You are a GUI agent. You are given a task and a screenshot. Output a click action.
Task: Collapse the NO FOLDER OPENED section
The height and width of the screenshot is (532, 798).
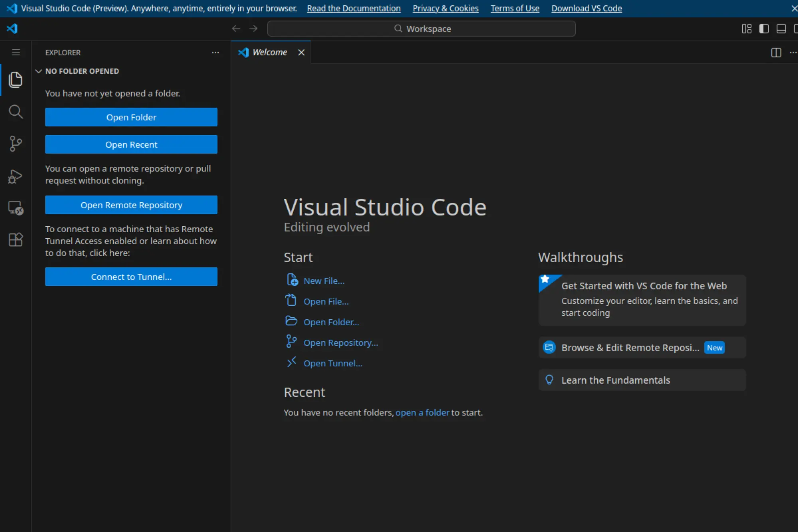click(x=39, y=71)
